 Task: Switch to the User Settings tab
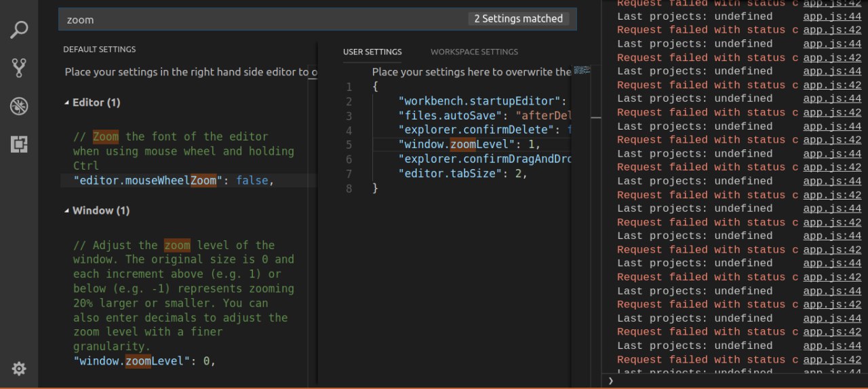tap(372, 52)
